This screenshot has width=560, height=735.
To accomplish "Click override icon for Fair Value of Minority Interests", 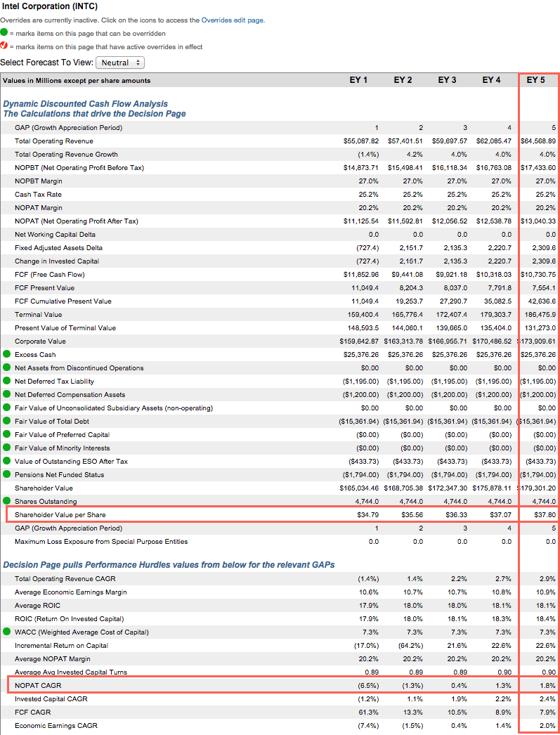I will (x=6, y=448).
